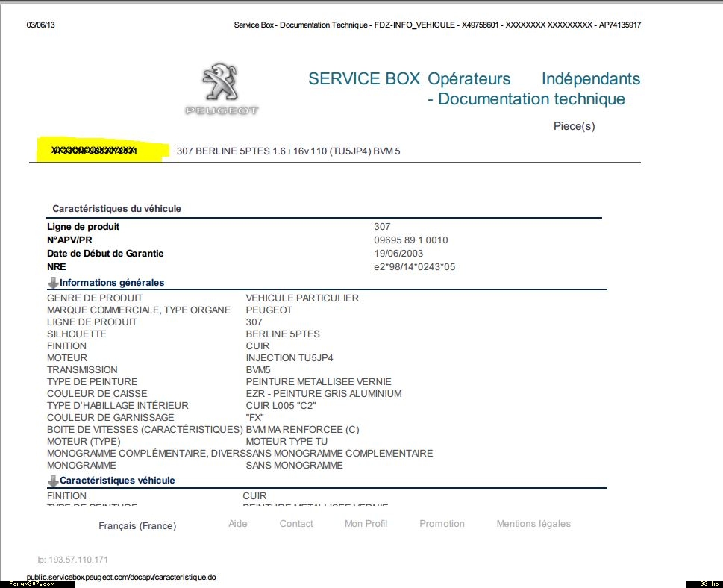
Task: Click the Informations générales section title
Action: click(112, 283)
